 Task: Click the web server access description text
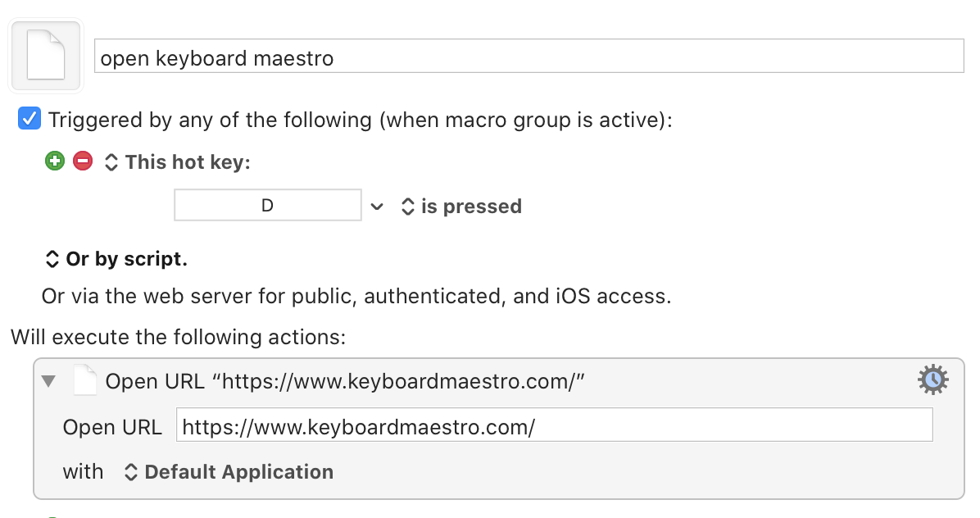pyautogui.click(x=356, y=296)
